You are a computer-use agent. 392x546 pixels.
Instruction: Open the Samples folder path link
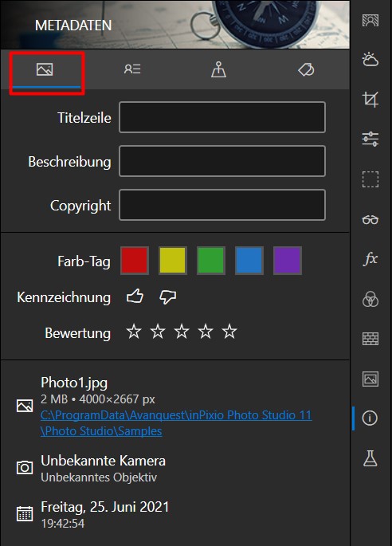(x=176, y=423)
